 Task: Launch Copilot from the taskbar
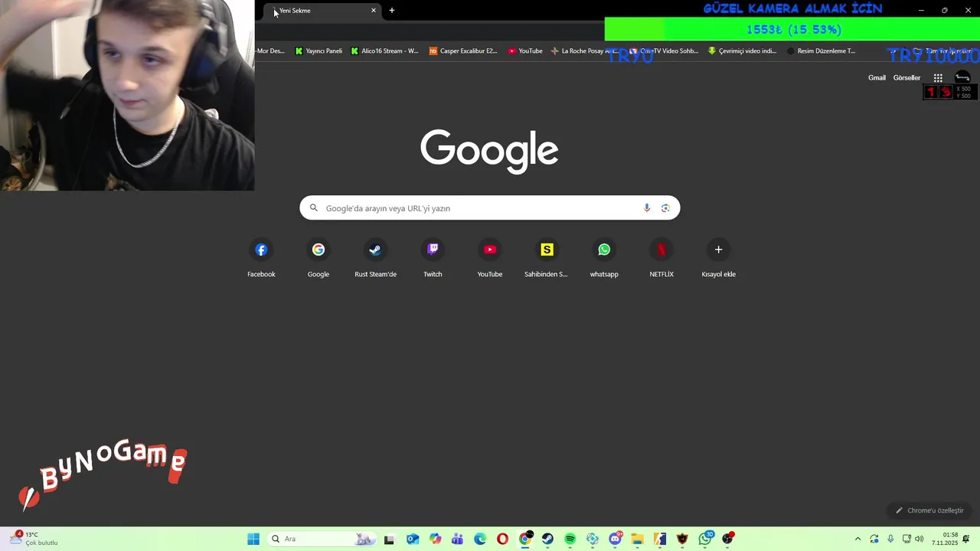436,540
